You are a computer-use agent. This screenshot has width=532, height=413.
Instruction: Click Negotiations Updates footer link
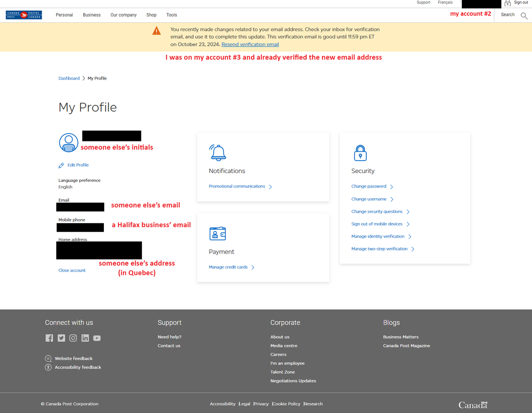pos(293,381)
